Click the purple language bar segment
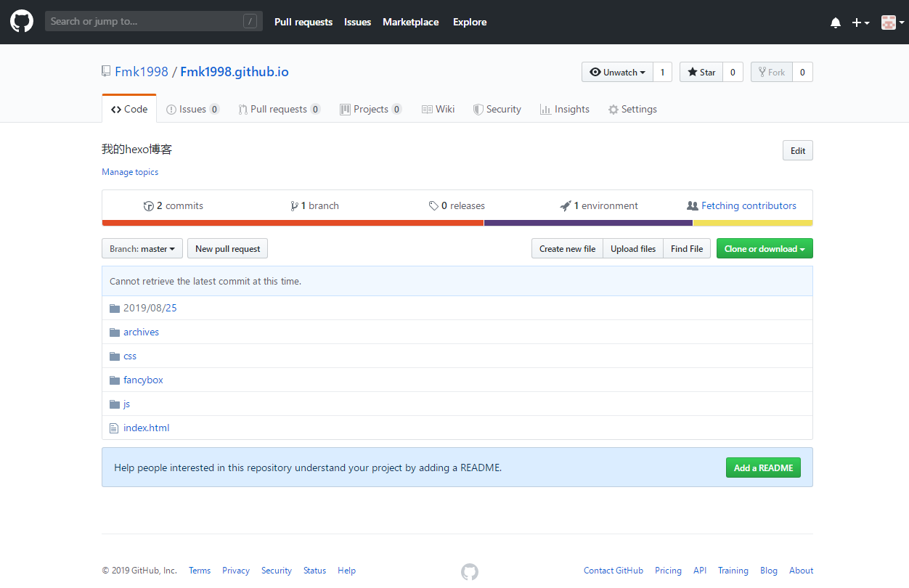 point(588,223)
